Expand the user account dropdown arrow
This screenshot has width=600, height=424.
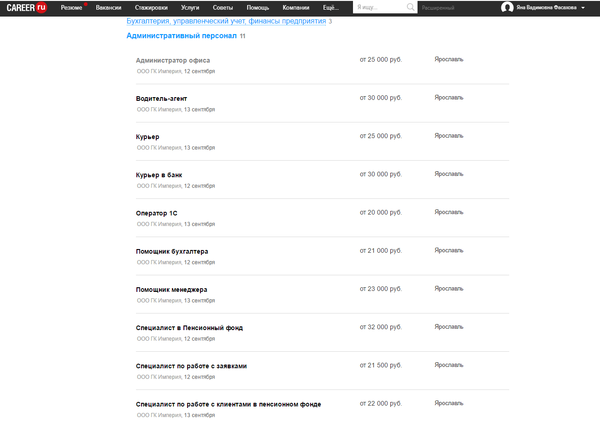pyautogui.click(x=583, y=8)
